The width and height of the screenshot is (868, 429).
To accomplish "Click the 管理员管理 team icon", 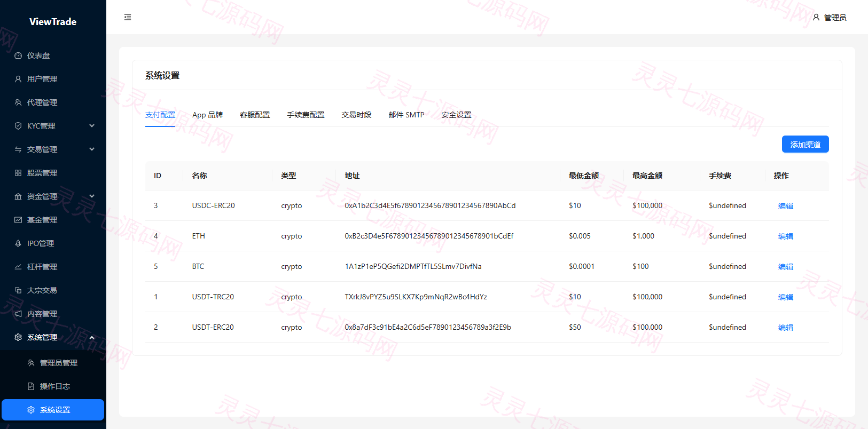I will (31, 363).
